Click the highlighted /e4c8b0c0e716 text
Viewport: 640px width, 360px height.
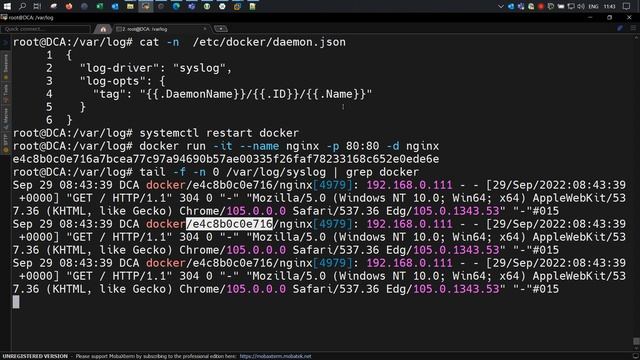click(x=229, y=224)
